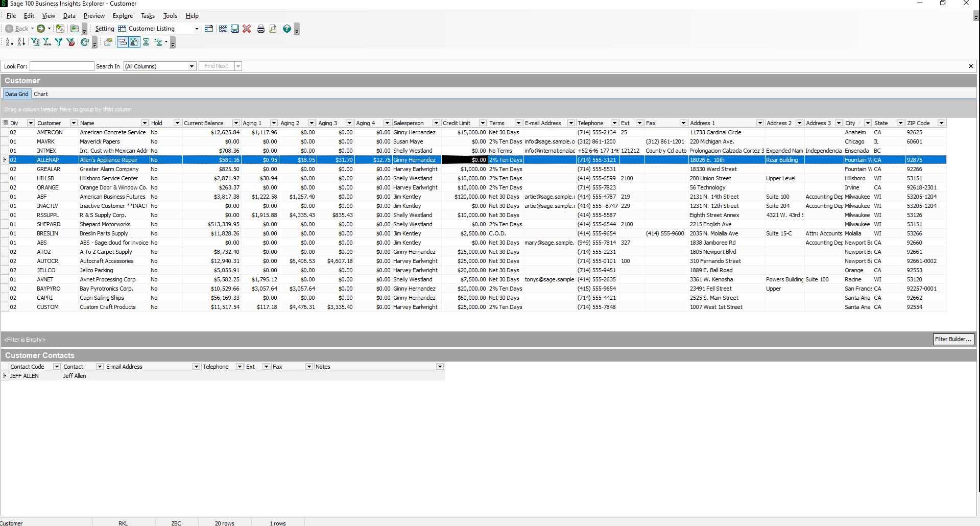Open the Explore menu
980x526 pixels.
pos(122,16)
